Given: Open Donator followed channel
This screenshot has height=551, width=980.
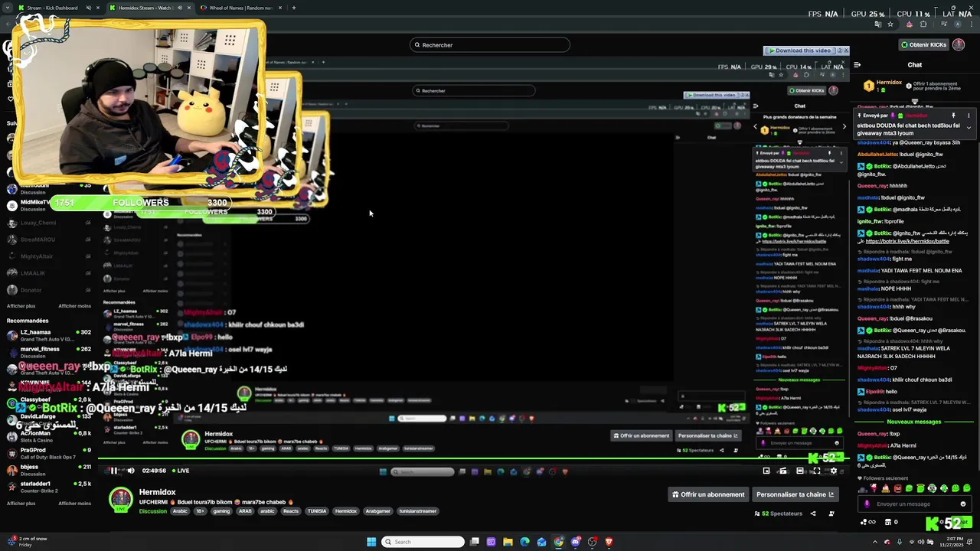Looking at the screenshot, I should [49, 290].
